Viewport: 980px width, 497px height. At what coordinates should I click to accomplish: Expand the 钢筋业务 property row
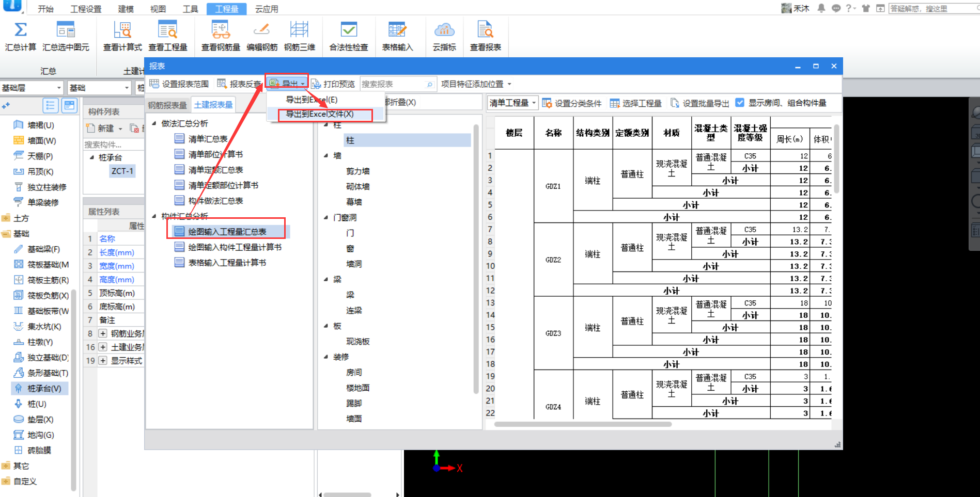[103, 333]
